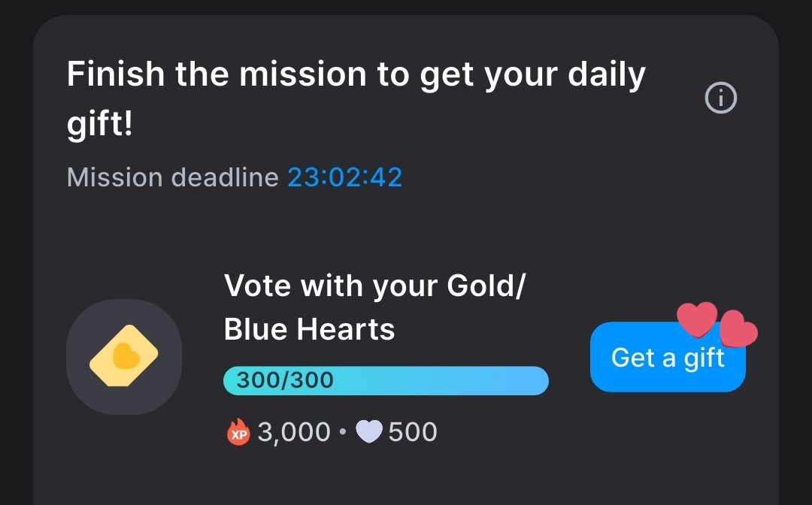Tap the dot separator between rewards
The image size is (812, 505).
point(343,431)
